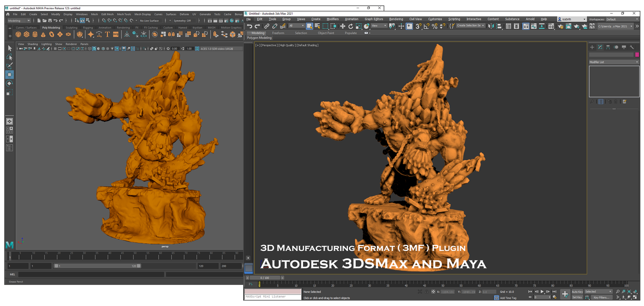Create a polygon cube in Maya shelf
644x306 pixels.
pyautogui.click(x=26, y=34)
